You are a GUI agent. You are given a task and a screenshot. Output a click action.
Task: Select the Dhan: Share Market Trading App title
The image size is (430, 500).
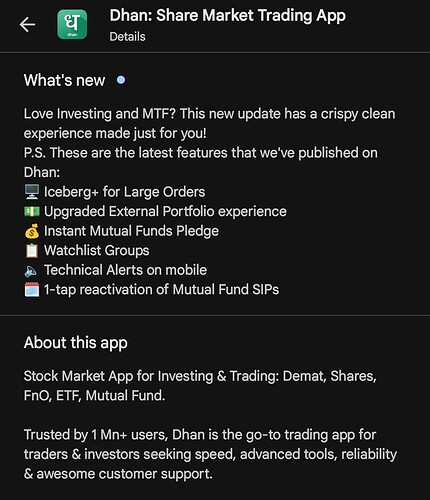coord(228,16)
